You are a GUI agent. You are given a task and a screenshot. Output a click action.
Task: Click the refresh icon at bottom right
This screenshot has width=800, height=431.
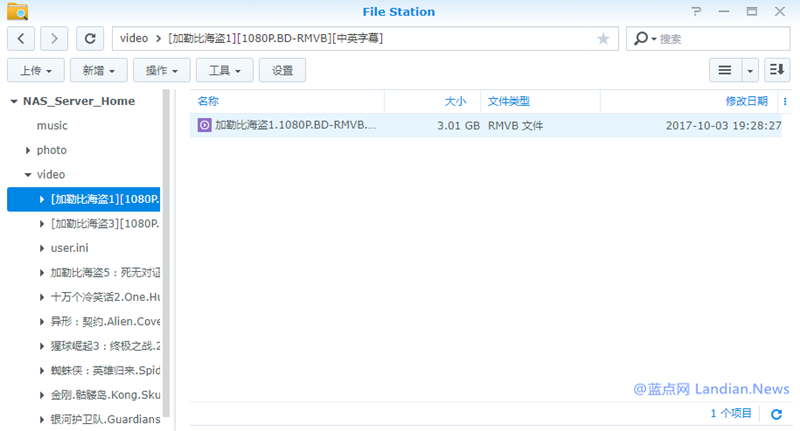[777, 413]
